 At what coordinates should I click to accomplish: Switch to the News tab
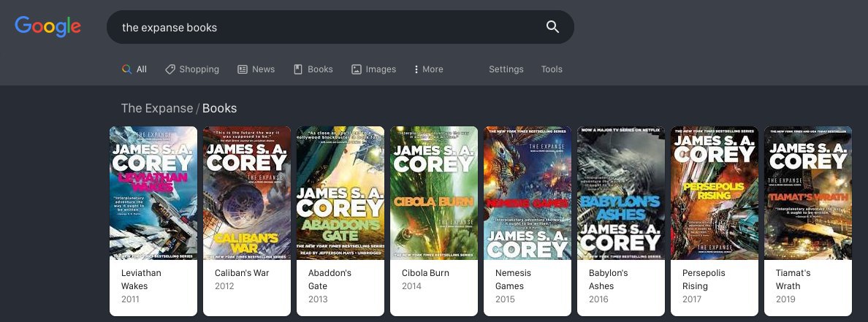pyautogui.click(x=256, y=69)
